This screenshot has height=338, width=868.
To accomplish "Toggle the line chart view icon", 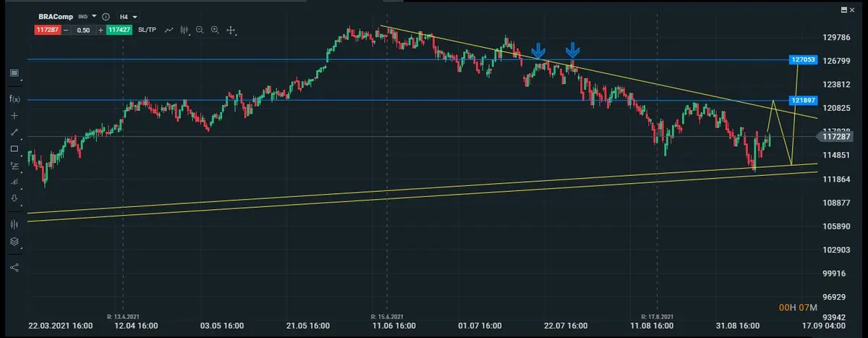I will pos(169,30).
